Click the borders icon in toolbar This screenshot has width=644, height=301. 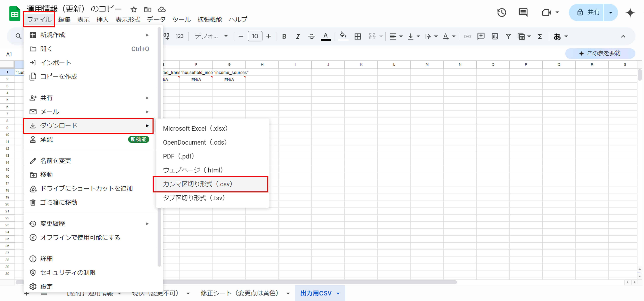click(358, 36)
